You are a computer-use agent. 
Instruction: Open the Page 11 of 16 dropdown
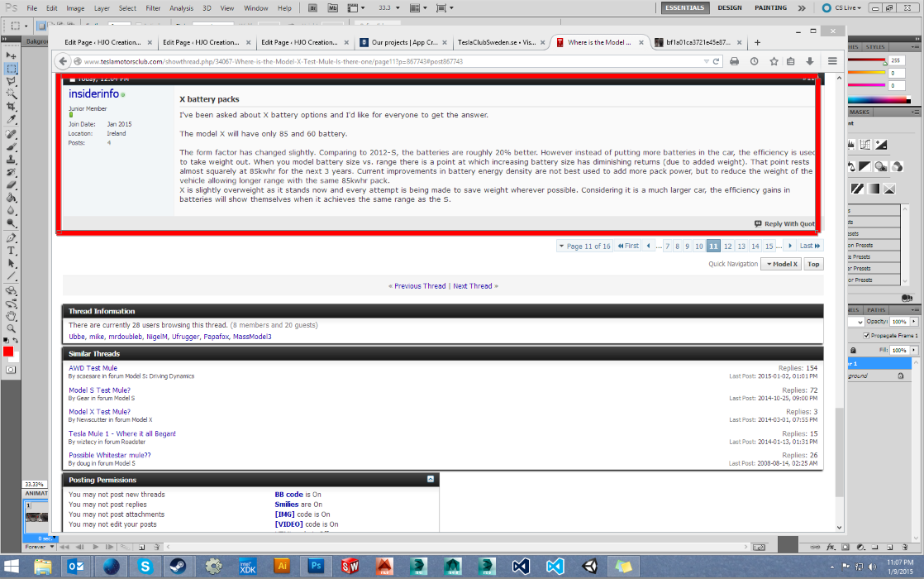coord(584,246)
